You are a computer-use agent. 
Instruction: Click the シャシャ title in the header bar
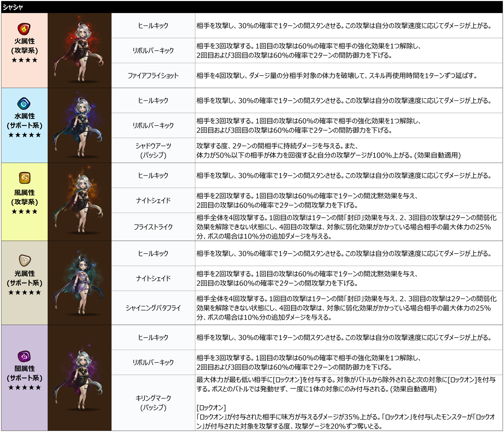[x=13, y=7]
